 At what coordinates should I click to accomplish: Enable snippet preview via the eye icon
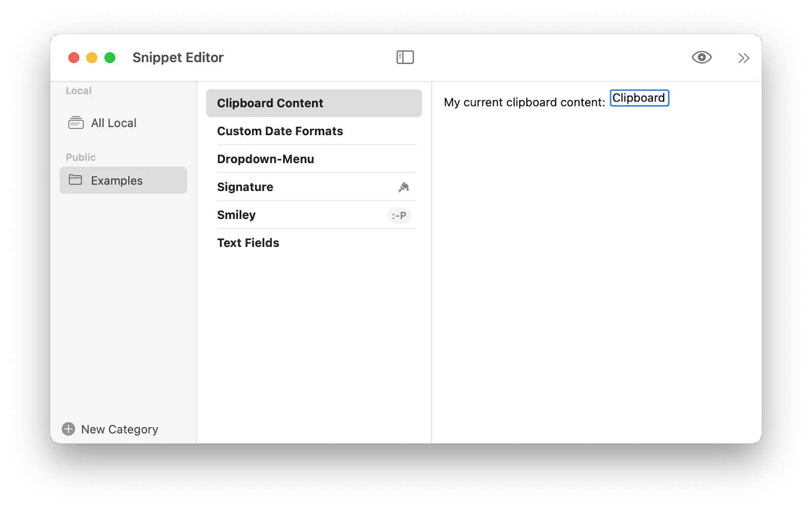click(x=702, y=57)
